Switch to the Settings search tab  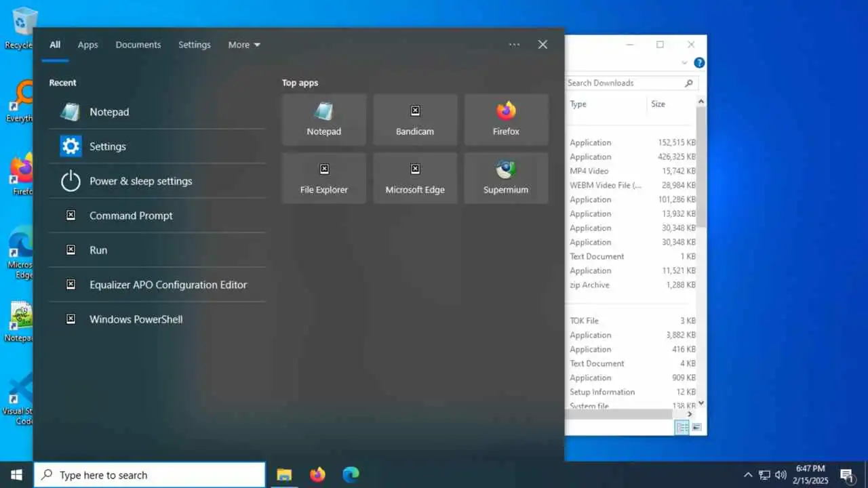coord(195,45)
